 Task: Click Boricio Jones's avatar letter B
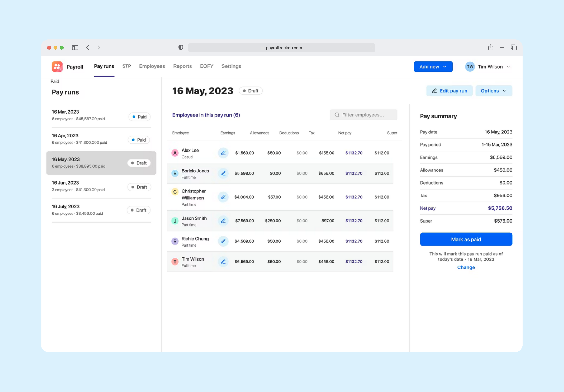175,173
